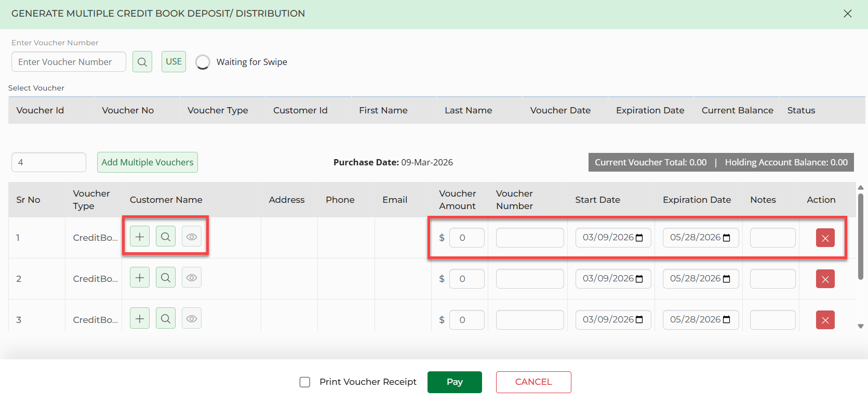Search customer using magnifier in row 2
The image size is (868, 402).
tap(166, 278)
